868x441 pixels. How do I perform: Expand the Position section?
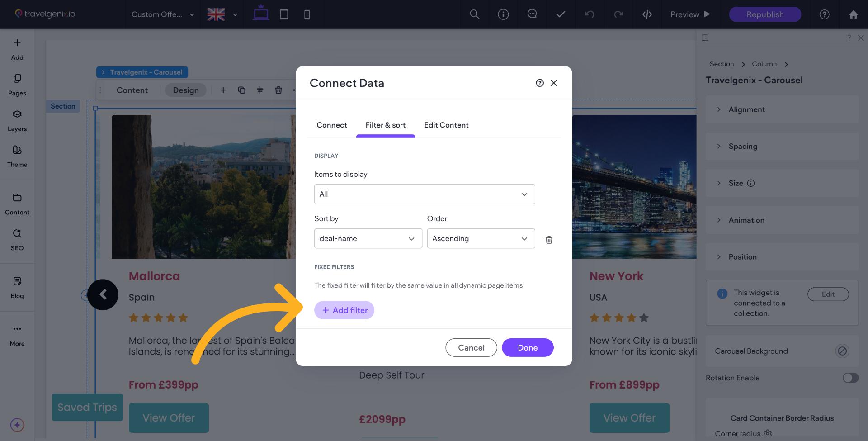click(x=782, y=257)
